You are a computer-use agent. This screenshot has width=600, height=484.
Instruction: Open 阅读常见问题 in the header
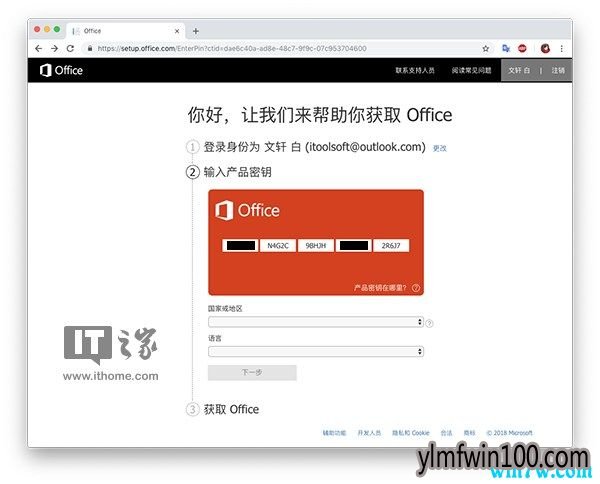click(x=471, y=70)
